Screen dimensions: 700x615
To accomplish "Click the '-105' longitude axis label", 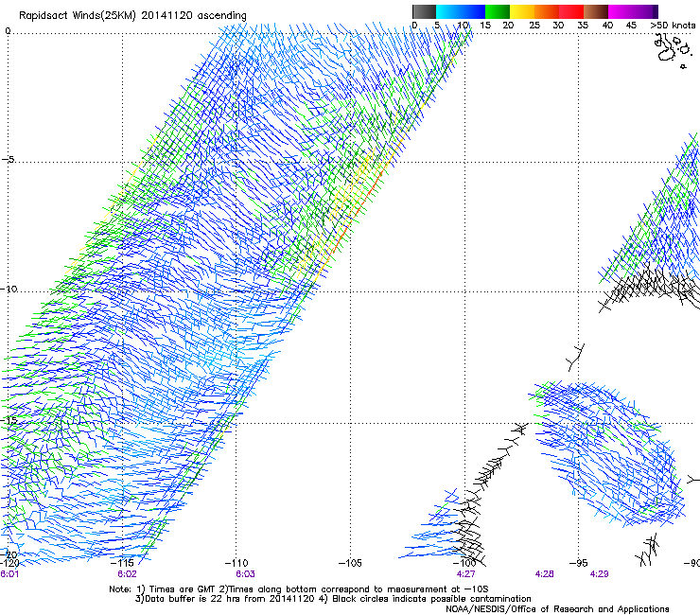I will coord(350,563).
